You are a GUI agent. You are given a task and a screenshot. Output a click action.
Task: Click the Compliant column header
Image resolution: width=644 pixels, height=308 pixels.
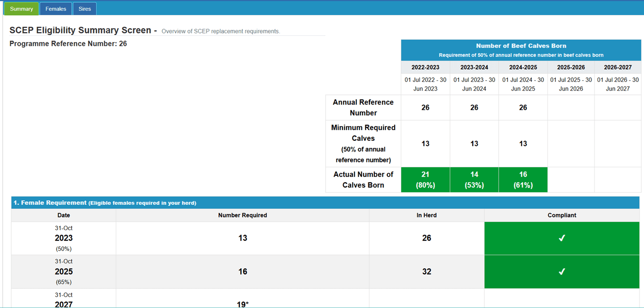(x=562, y=215)
